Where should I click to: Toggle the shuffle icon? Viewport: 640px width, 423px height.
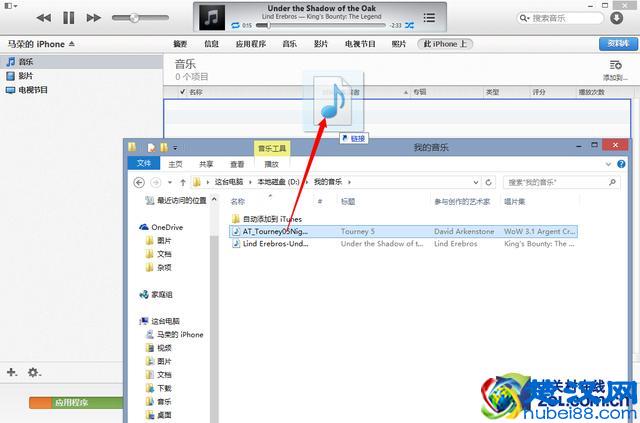click(409, 25)
